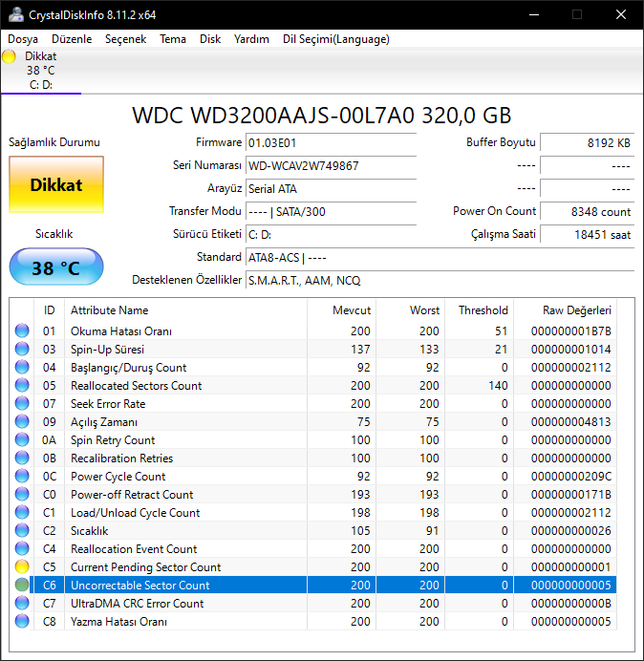Click status icon for Reallocated Sectors Count
Viewport: 644px width, 661px height.
22,385
